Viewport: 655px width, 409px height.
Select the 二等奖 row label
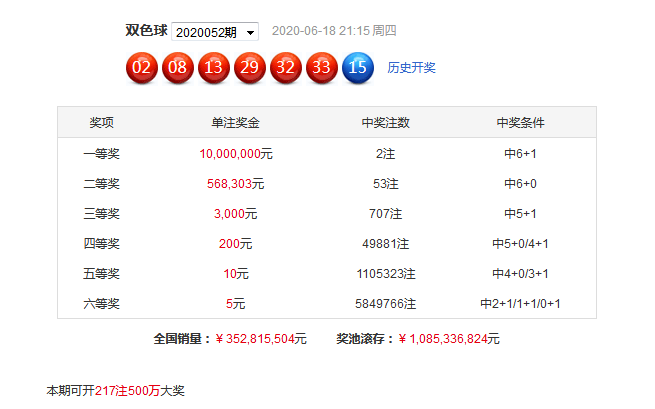[x=102, y=184]
